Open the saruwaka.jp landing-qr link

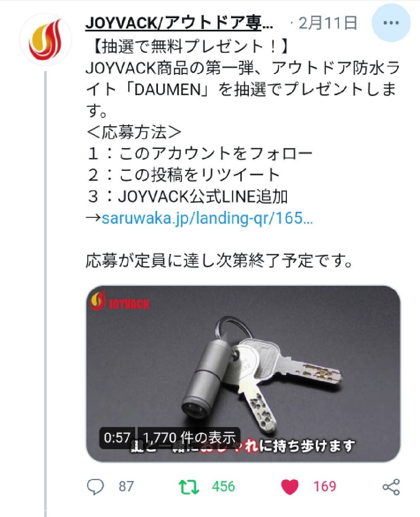(207, 218)
